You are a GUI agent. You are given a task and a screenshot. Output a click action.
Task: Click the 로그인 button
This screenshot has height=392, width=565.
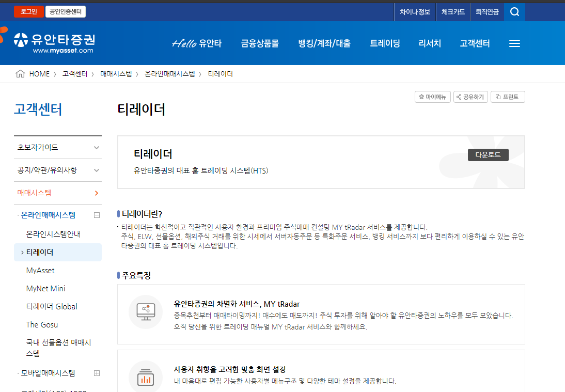[29, 11]
